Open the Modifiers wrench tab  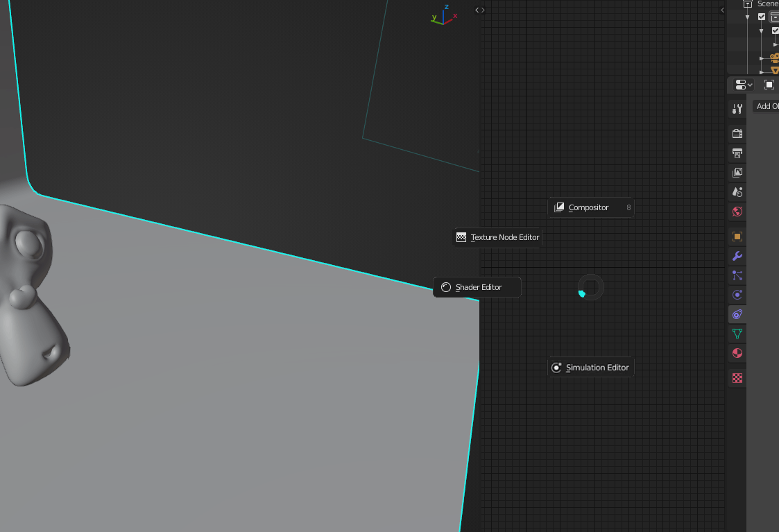pos(737,256)
